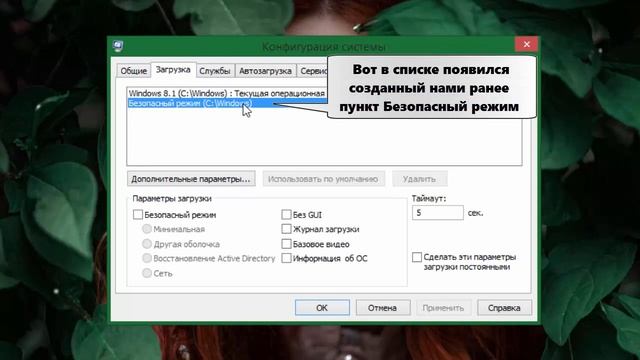Choose the Минимальная radio option
640x360 pixels.
pos(147,229)
